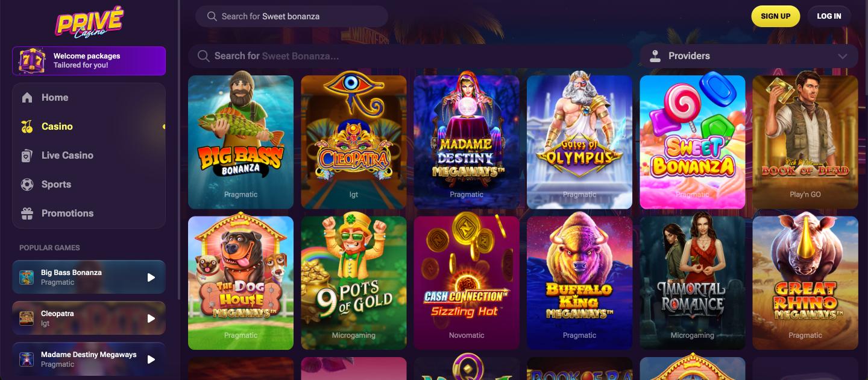Click the magnifier icon in the top search bar
This screenshot has width=868, height=380.
coord(212,16)
